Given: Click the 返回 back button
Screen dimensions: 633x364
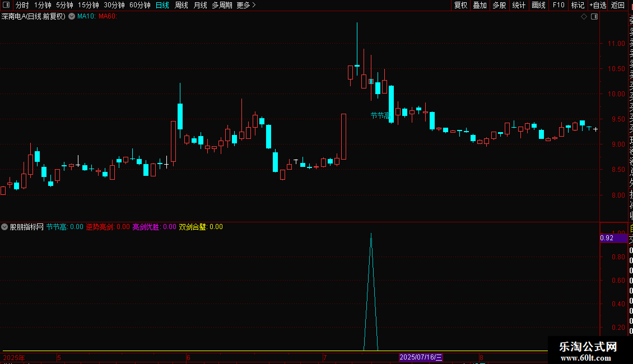Looking at the screenshot, I should [618, 5].
